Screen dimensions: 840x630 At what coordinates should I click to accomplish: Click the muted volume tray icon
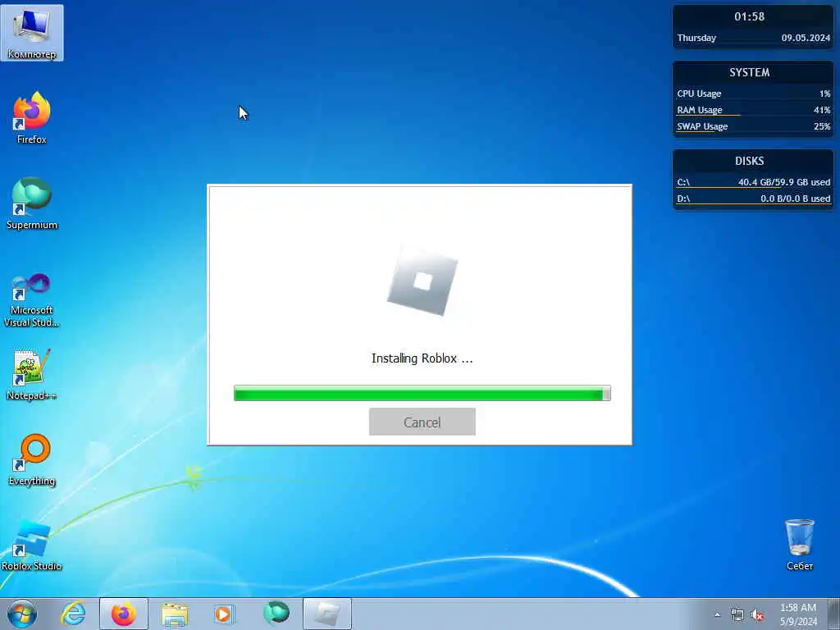[x=757, y=615]
